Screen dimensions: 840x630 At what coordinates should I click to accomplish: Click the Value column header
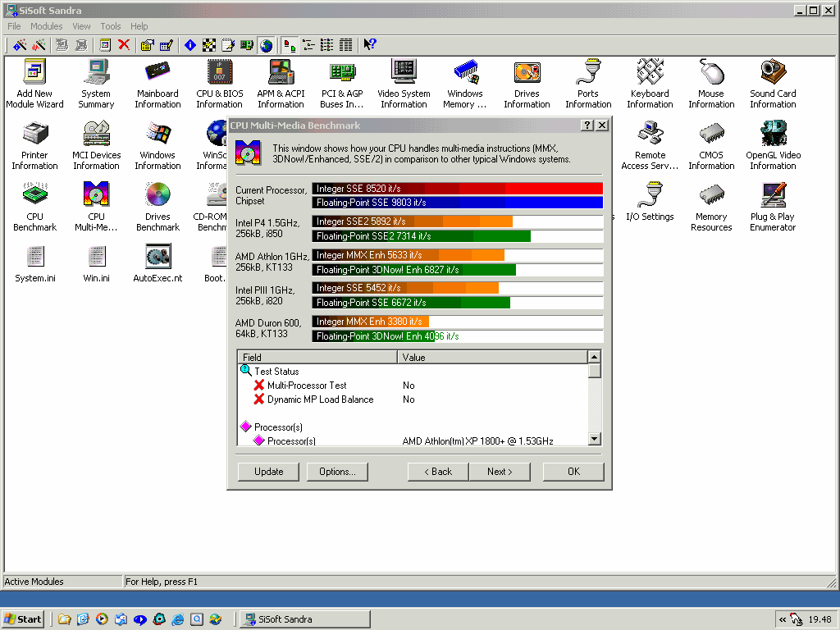tap(492, 358)
